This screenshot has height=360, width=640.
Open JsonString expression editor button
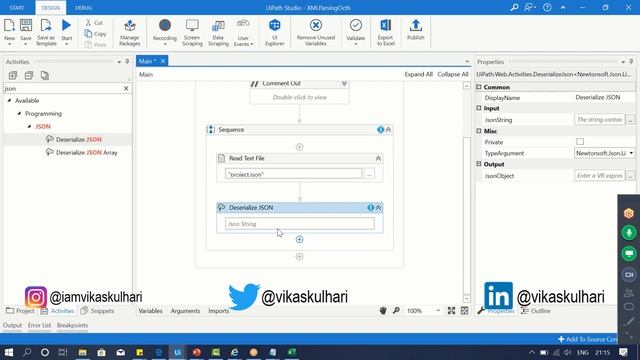point(630,120)
